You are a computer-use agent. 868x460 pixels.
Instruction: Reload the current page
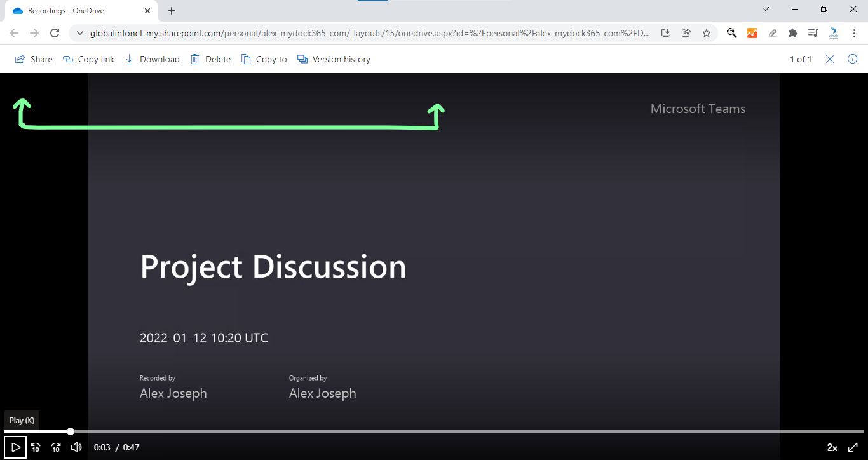click(55, 33)
